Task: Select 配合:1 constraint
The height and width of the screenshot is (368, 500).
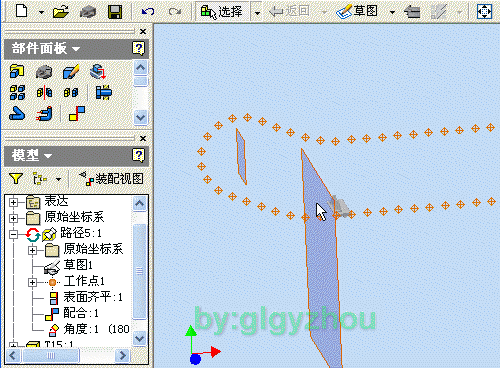Action: (81, 313)
